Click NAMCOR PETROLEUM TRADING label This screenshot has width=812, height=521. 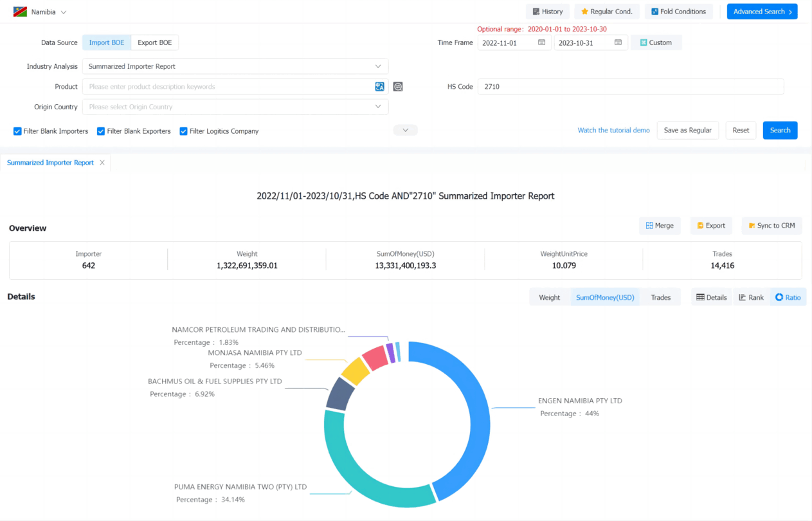tap(258, 330)
